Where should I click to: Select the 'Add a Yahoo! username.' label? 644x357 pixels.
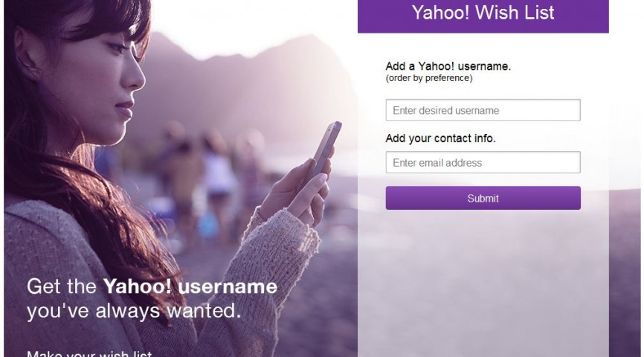click(x=448, y=66)
